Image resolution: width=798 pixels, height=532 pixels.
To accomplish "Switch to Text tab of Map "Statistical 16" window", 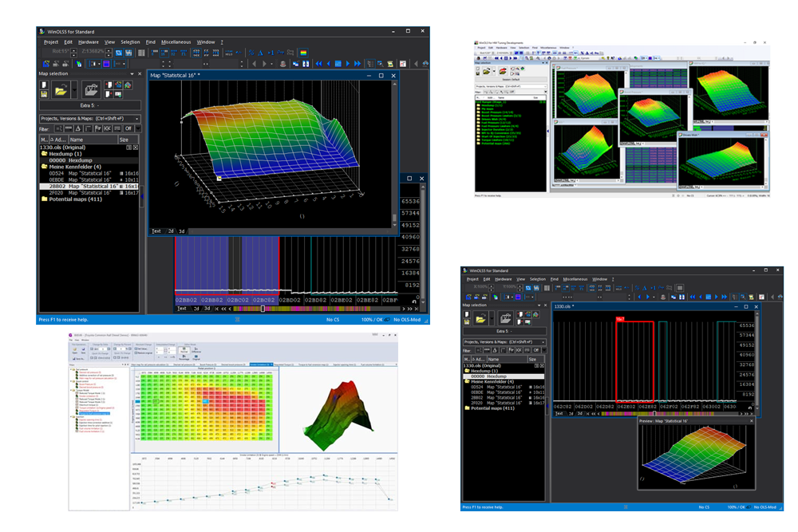I will [x=156, y=231].
